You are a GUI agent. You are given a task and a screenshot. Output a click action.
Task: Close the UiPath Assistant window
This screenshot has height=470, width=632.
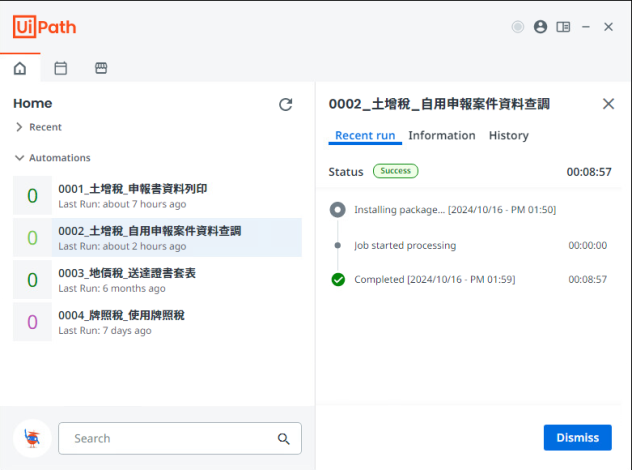click(x=608, y=27)
